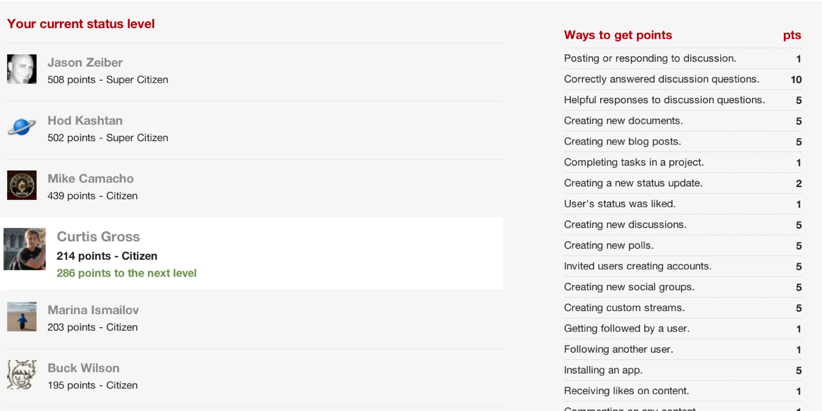Open Hod Kashtan's profile name link
This screenshot has width=822, height=411.
[x=85, y=120]
